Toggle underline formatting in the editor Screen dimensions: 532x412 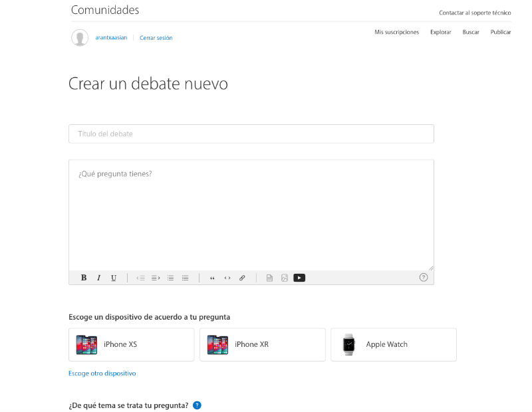[x=114, y=278]
